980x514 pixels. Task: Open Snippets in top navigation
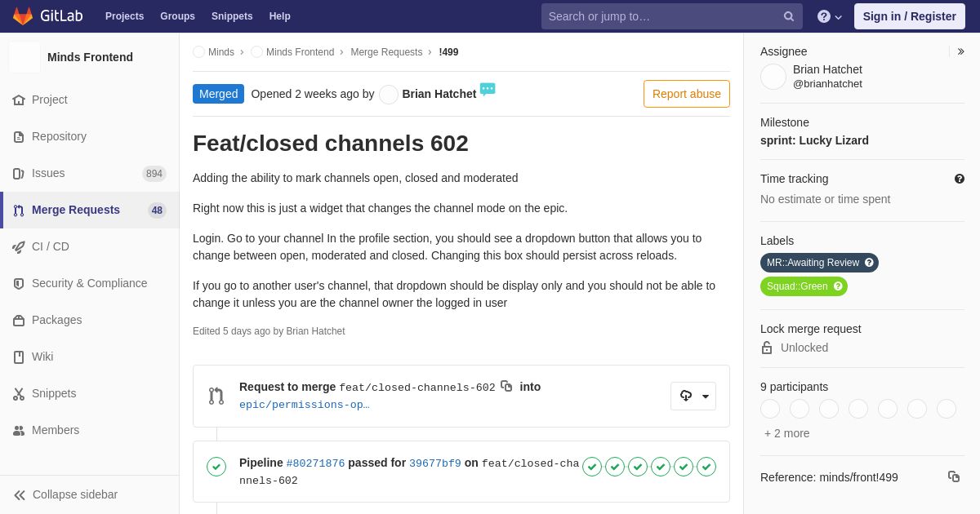[x=232, y=16]
